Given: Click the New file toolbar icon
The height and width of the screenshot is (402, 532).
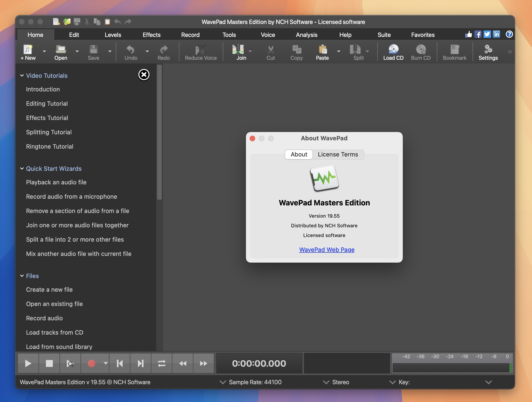Looking at the screenshot, I should click(x=28, y=49).
